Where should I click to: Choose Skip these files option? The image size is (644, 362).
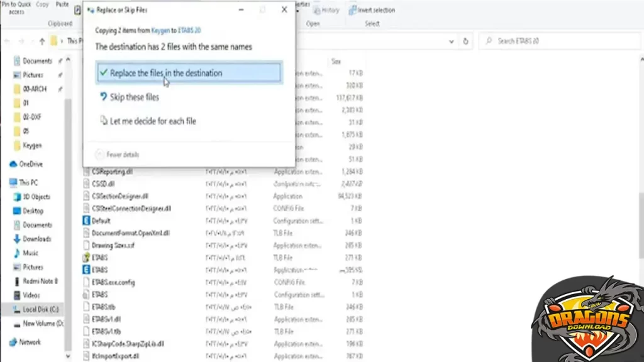click(134, 97)
